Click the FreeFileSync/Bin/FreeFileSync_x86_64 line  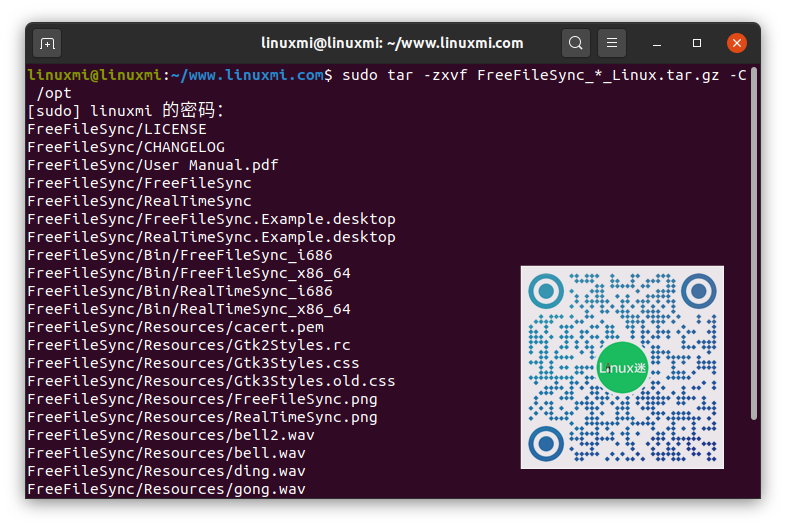[x=189, y=273]
